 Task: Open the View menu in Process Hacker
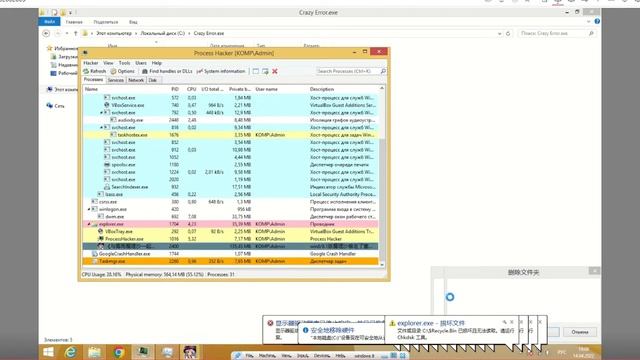point(108,63)
